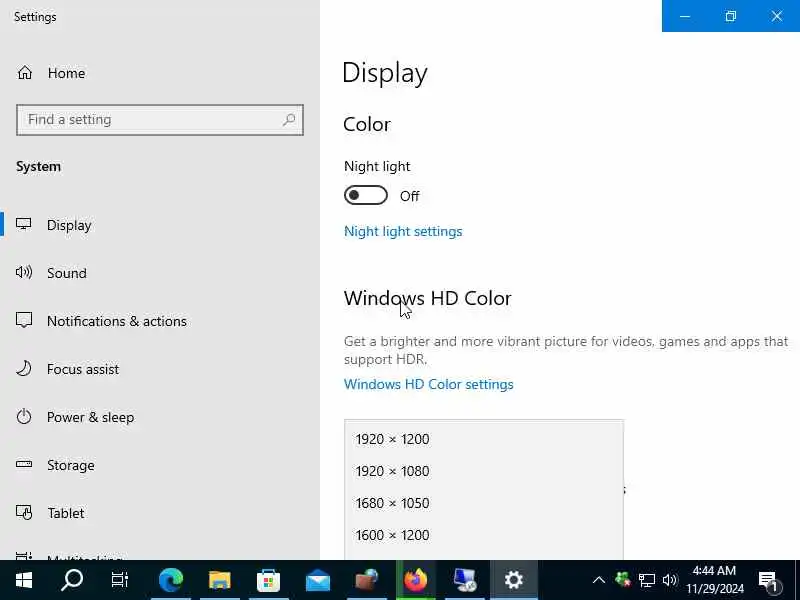Select Power & sleep category
Screen dimensions: 800x600
(x=90, y=417)
